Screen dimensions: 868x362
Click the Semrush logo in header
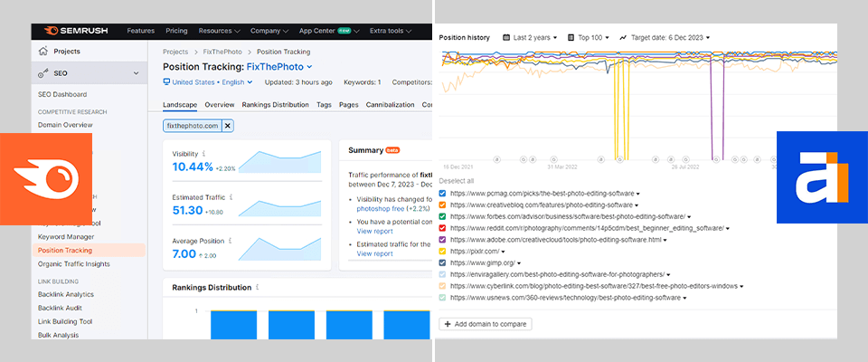click(x=75, y=31)
